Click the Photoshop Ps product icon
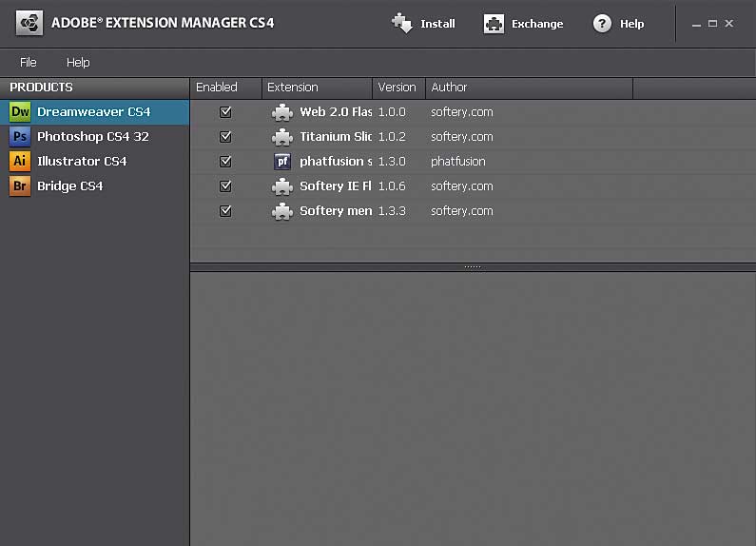 (20, 137)
